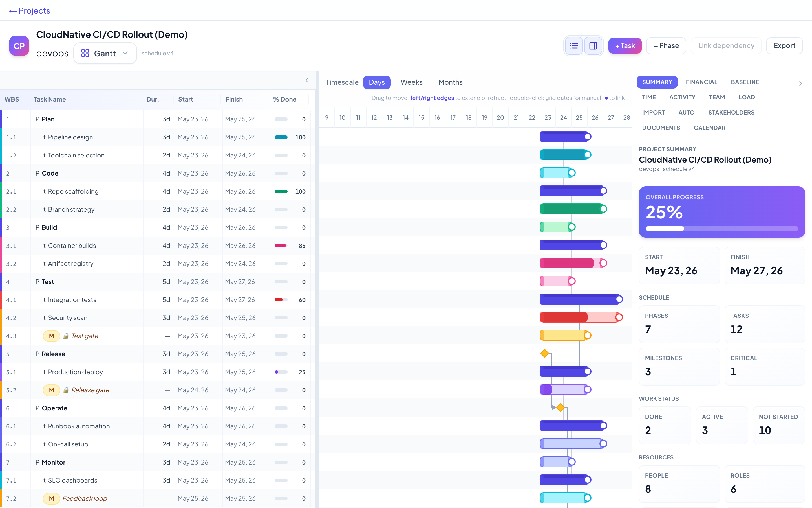The height and width of the screenshot is (508, 812).
Task: Set timescale to Months
Action: pos(450,82)
